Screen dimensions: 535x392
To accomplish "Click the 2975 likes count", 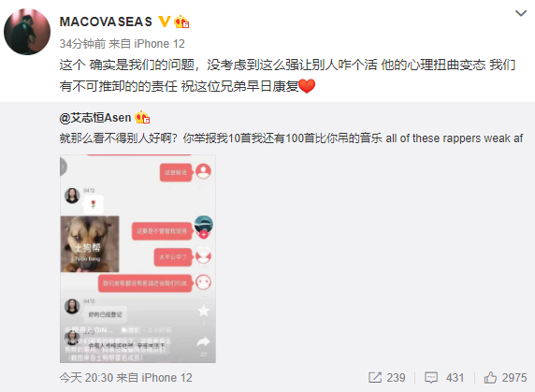I will [x=514, y=378].
